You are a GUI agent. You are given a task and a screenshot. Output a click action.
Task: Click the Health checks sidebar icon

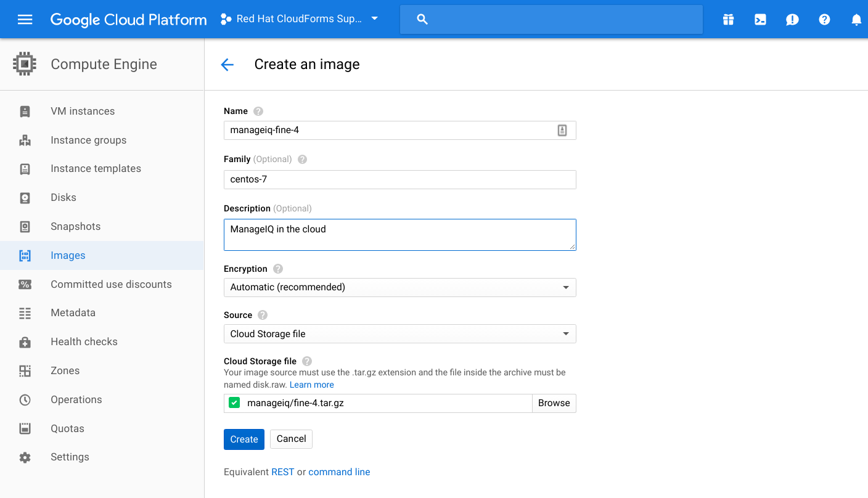pyautogui.click(x=25, y=342)
